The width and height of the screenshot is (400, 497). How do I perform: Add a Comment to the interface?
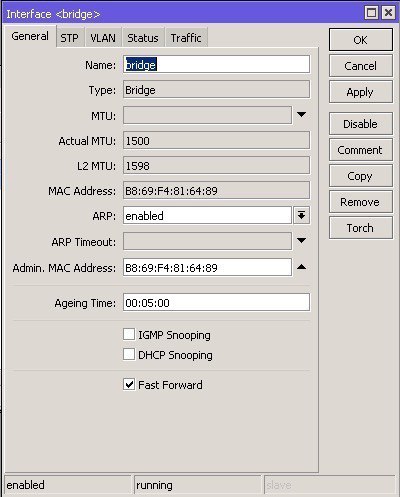coord(361,150)
